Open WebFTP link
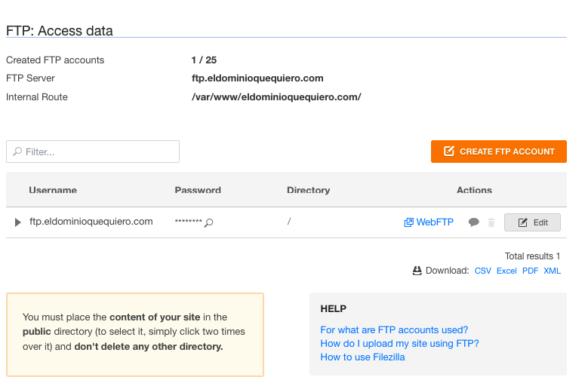 click(435, 222)
